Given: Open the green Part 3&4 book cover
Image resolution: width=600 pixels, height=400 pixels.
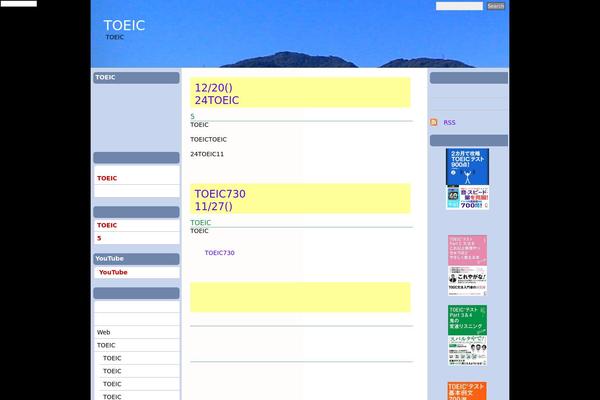Looking at the screenshot, I should click(467, 335).
